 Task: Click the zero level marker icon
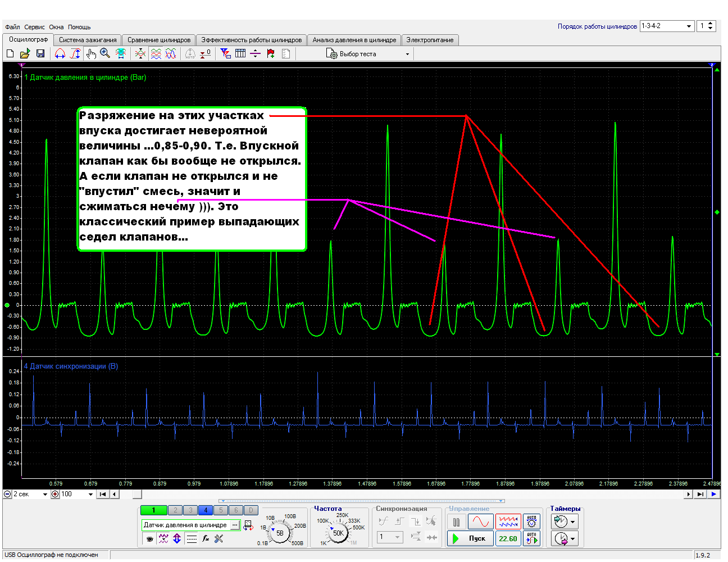click(206, 53)
